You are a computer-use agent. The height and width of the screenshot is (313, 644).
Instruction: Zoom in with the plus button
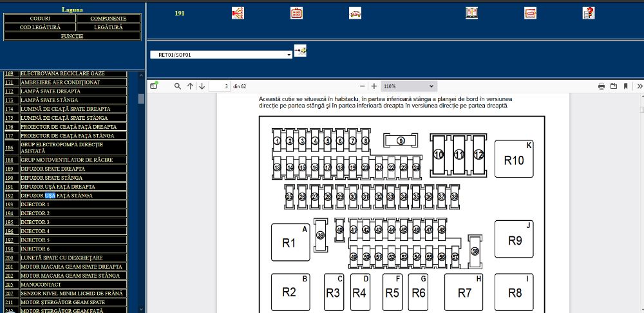coord(374,86)
